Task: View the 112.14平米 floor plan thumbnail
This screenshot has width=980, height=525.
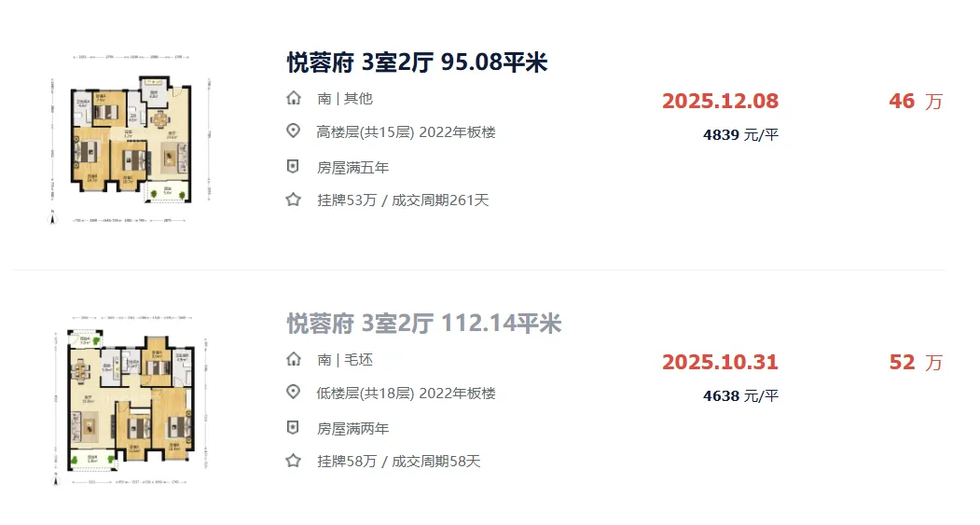Action: (x=131, y=400)
